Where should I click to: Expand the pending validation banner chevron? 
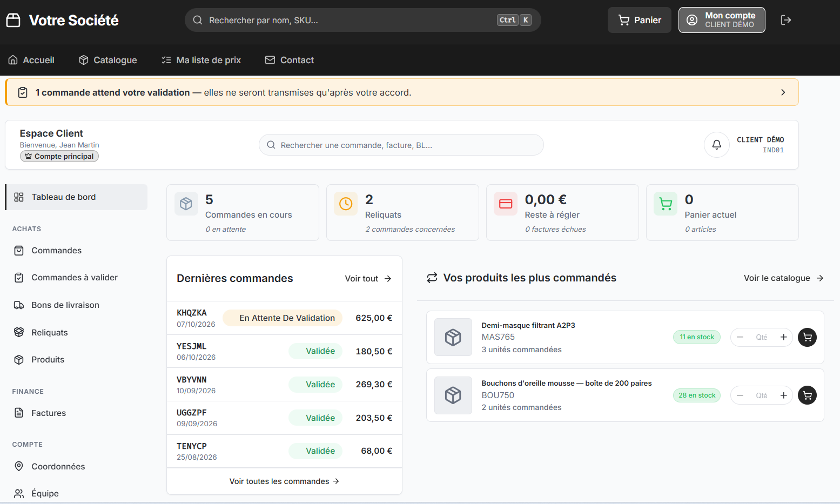click(x=783, y=92)
